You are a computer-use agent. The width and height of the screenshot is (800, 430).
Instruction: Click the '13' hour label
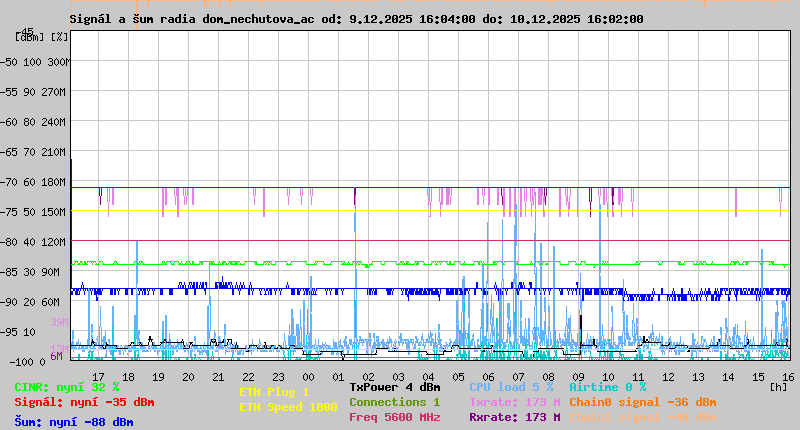[x=698, y=377]
